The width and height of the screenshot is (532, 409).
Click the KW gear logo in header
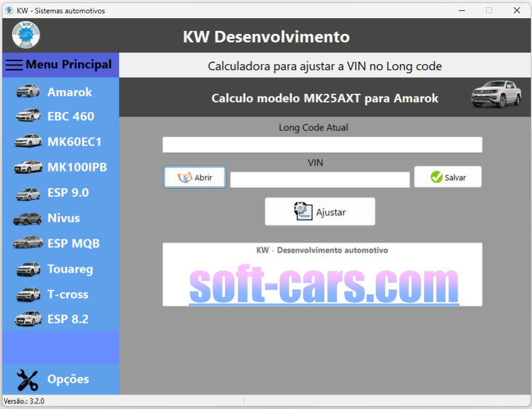coord(26,35)
